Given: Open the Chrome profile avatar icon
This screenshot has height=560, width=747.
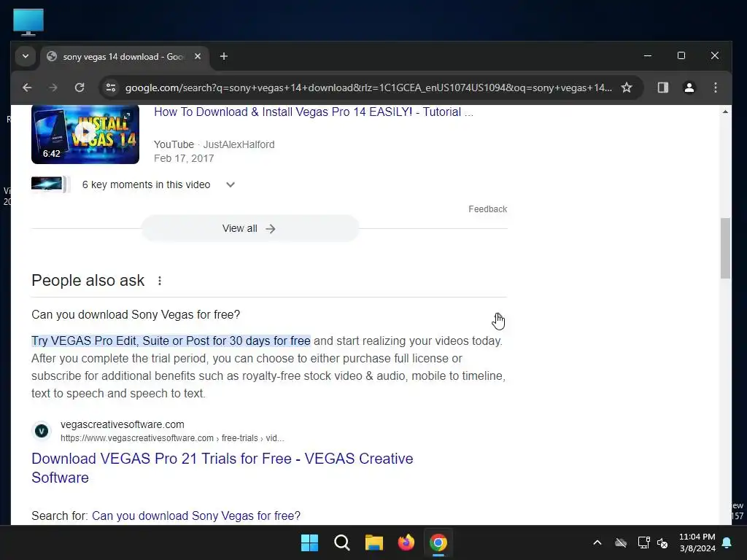Looking at the screenshot, I should tap(689, 87).
